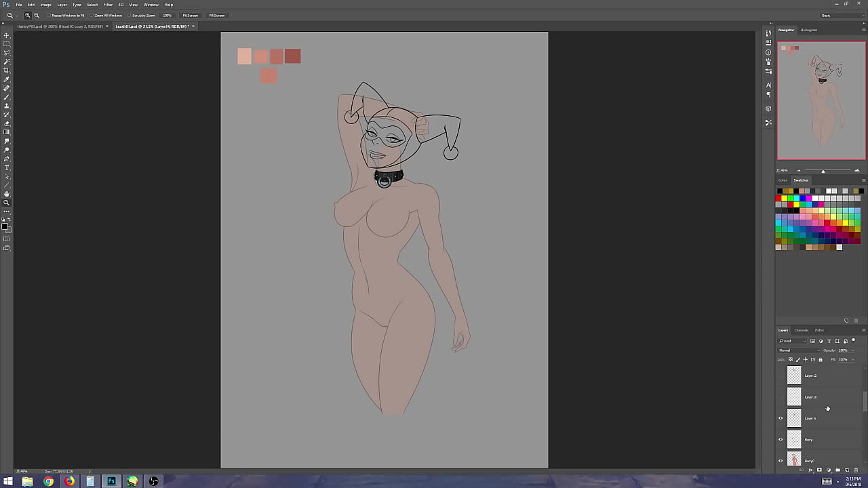Enable the Scrubby Zoom checkbox
This screenshot has width=868, height=488.
pyautogui.click(x=129, y=15)
